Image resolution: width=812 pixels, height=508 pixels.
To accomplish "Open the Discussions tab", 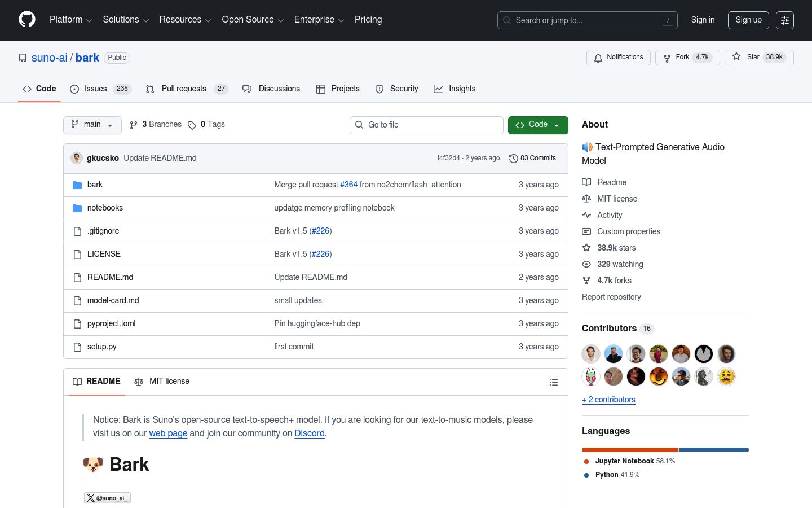I will click(271, 89).
